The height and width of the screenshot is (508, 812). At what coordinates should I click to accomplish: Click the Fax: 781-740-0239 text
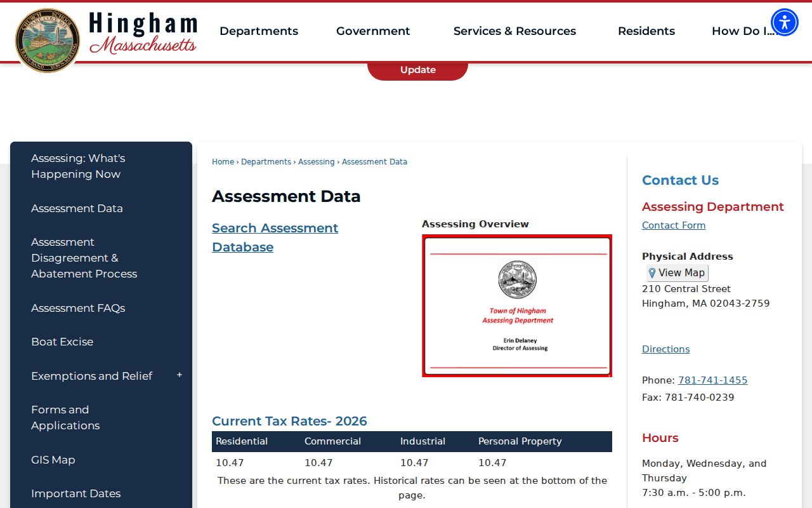pyautogui.click(x=688, y=398)
